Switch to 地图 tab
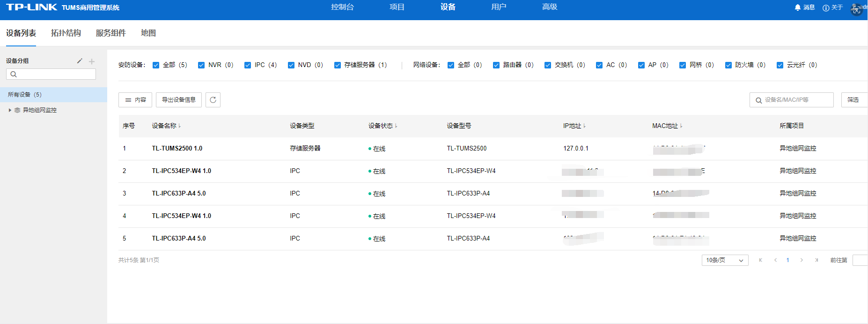 (x=148, y=33)
